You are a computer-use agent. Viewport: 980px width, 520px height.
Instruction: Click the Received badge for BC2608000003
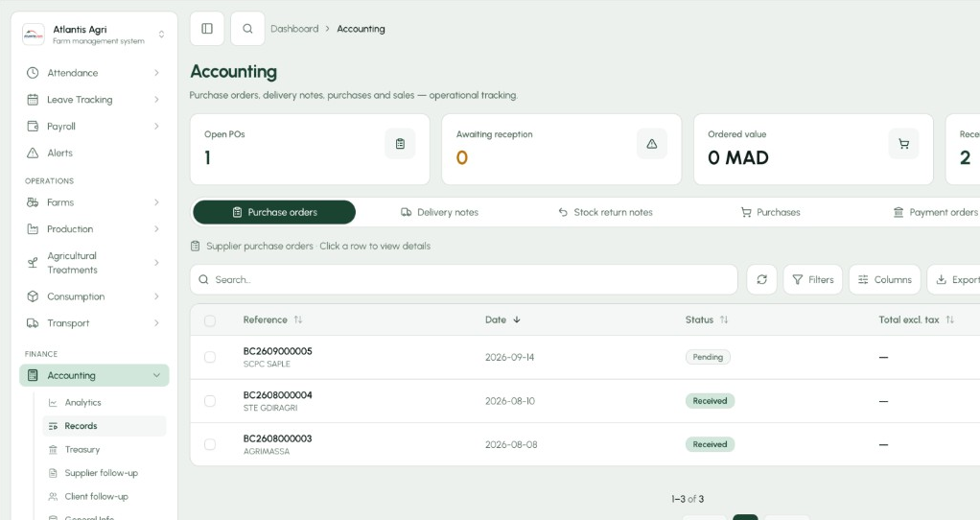pyautogui.click(x=710, y=444)
